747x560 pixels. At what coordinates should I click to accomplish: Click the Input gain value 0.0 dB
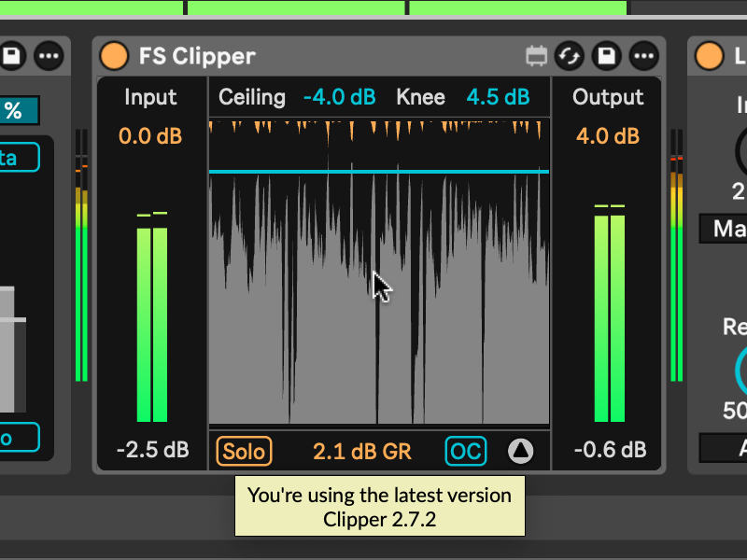pos(150,136)
